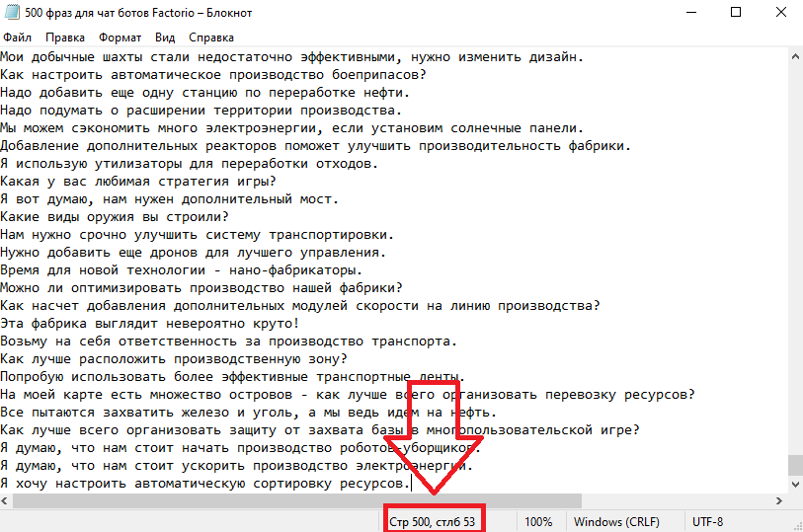This screenshot has height=532, width=803.
Task: Click the 'Стр 500, стлб 53' status entry
Action: coord(433,522)
